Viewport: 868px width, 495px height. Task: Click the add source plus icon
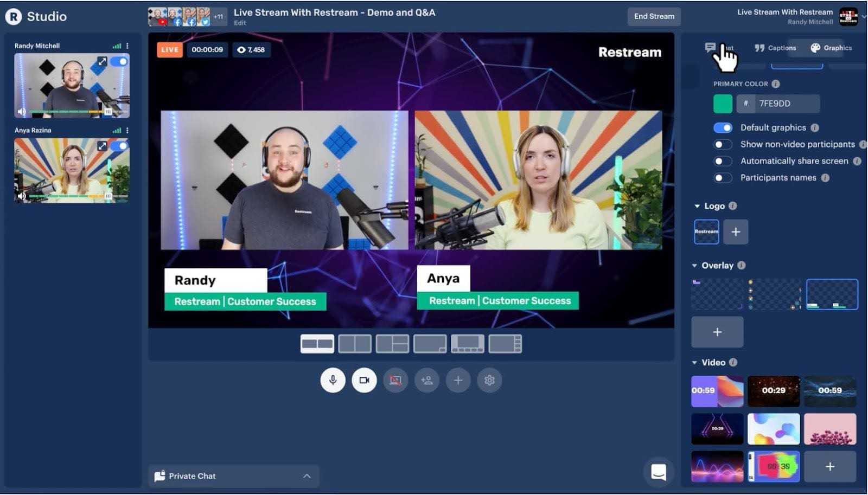point(458,381)
